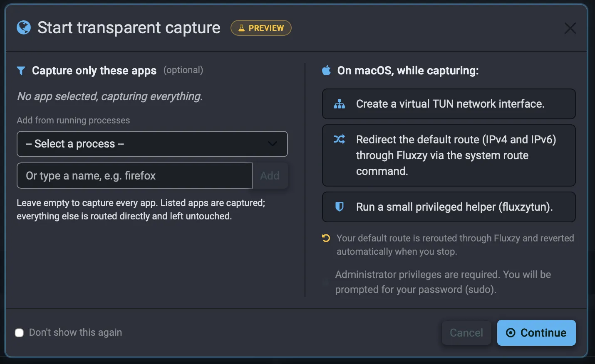Click the PREVIEW badge
This screenshot has width=595, height=364.
[261, 28]
